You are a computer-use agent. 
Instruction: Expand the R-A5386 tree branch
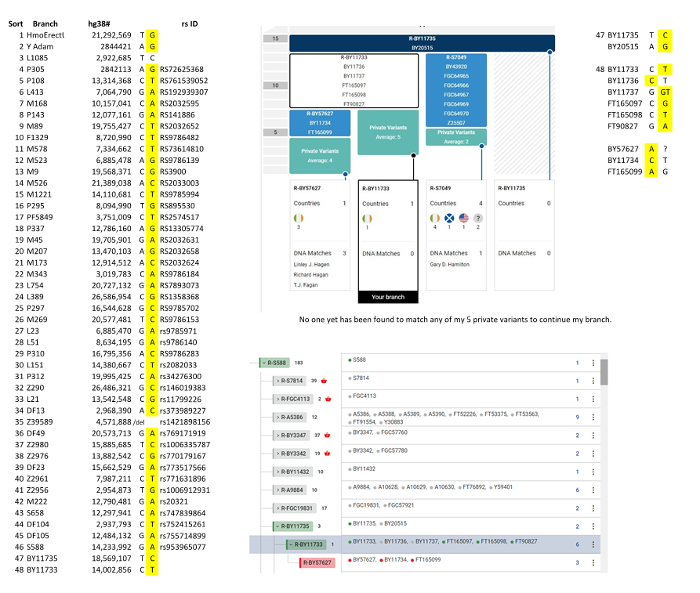278,418
